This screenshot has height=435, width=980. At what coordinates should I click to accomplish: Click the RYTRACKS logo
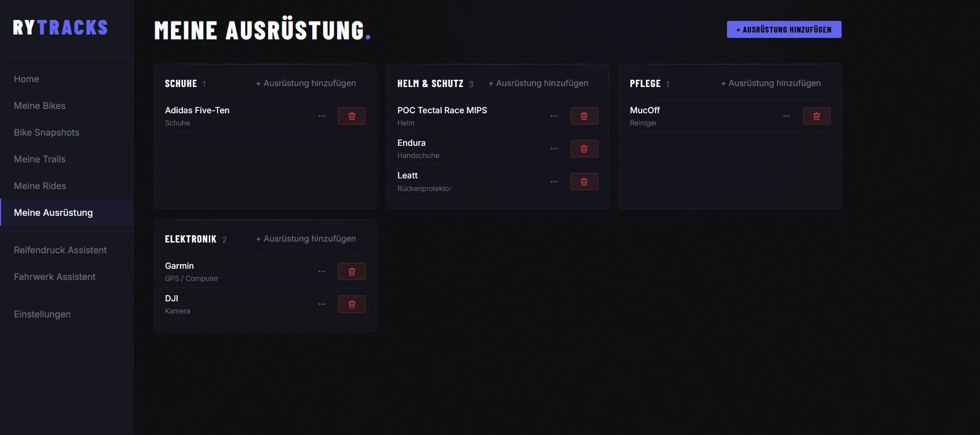click(x=60, y=28)
